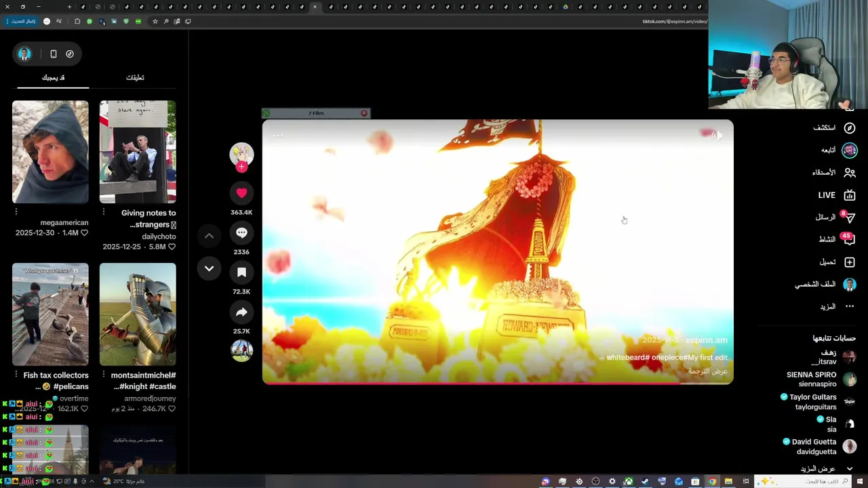Click the browser zoom magnifier icon
The image size is (868, 488).
pyautogui.click(x=166, y=21)
